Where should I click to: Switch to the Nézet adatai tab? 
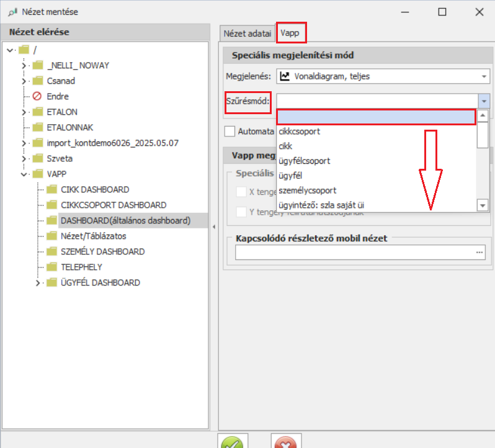(x=247, y=33)
